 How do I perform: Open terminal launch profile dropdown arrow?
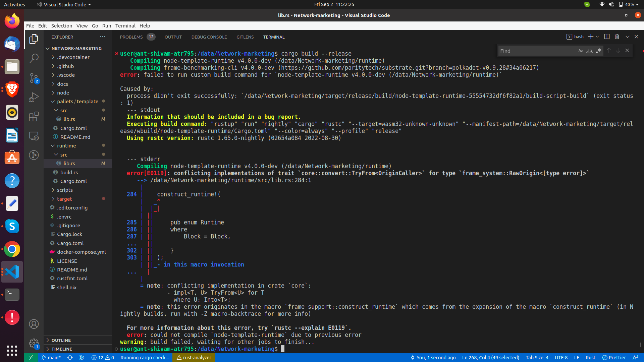click(597, 37)
